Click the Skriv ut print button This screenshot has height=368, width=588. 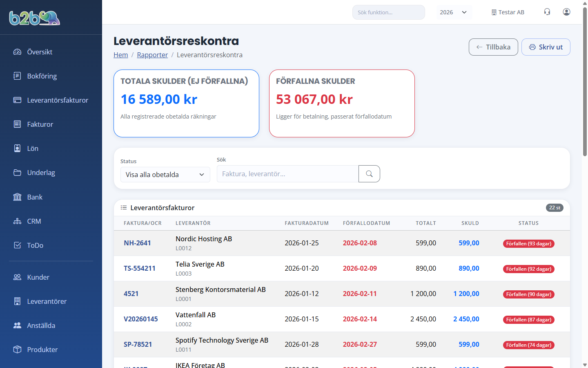(x=546, y=47)
